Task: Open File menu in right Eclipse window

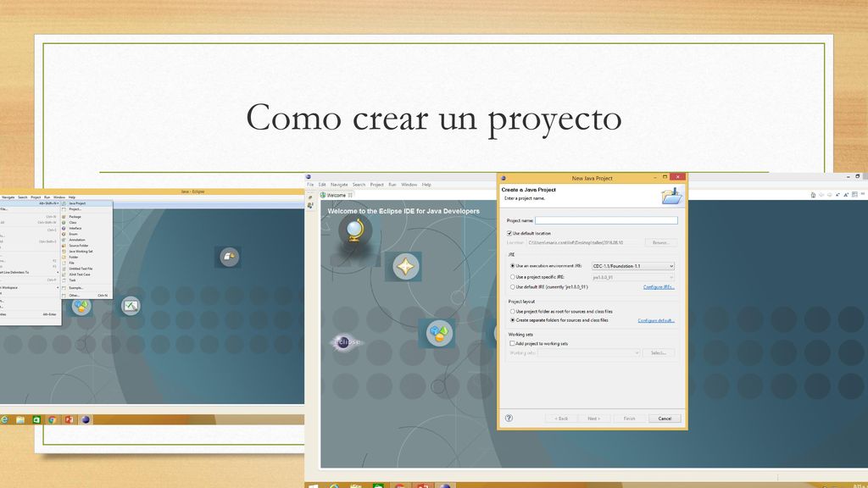Action: 310,185
